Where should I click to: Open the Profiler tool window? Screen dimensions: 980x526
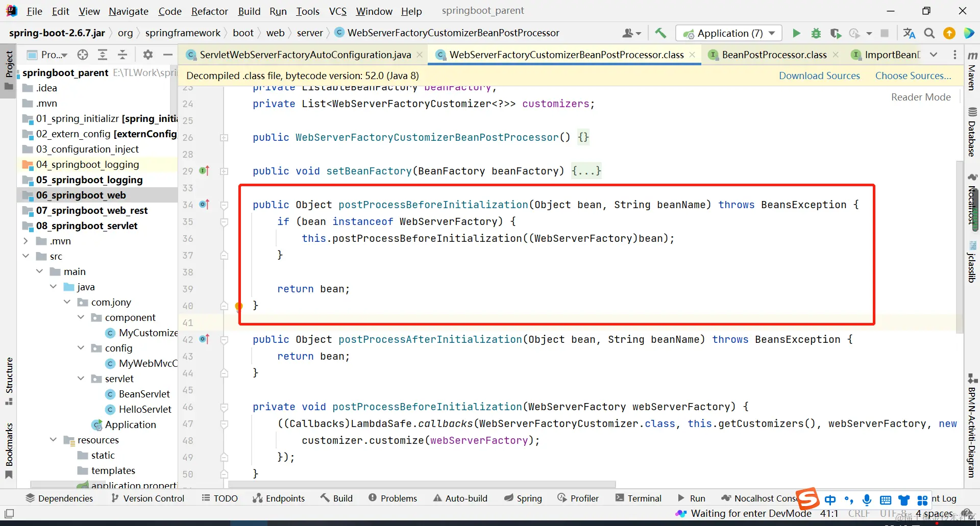pyautogui.click(x=578, y=498)
